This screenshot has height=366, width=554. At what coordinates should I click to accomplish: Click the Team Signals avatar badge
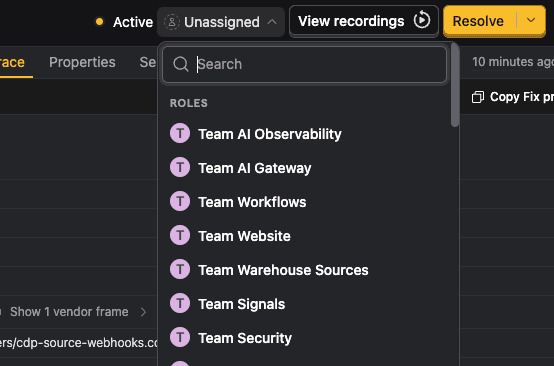tap(180, 303)
